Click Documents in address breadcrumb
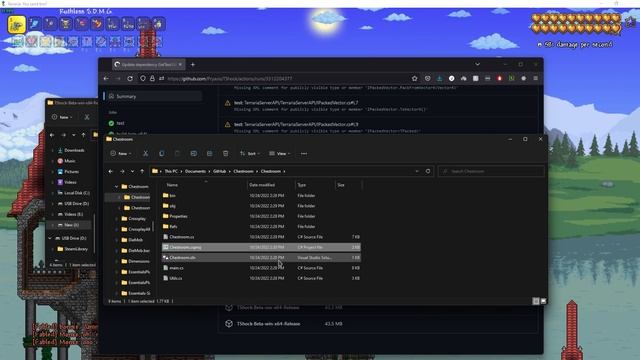 [195, 171]
